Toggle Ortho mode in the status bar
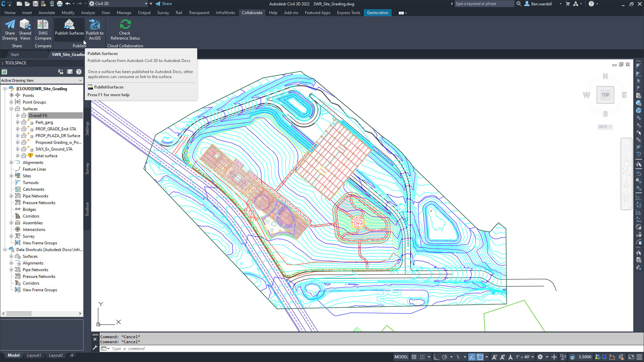The height and width of the screenshot is (362, 644). [436, 357]
